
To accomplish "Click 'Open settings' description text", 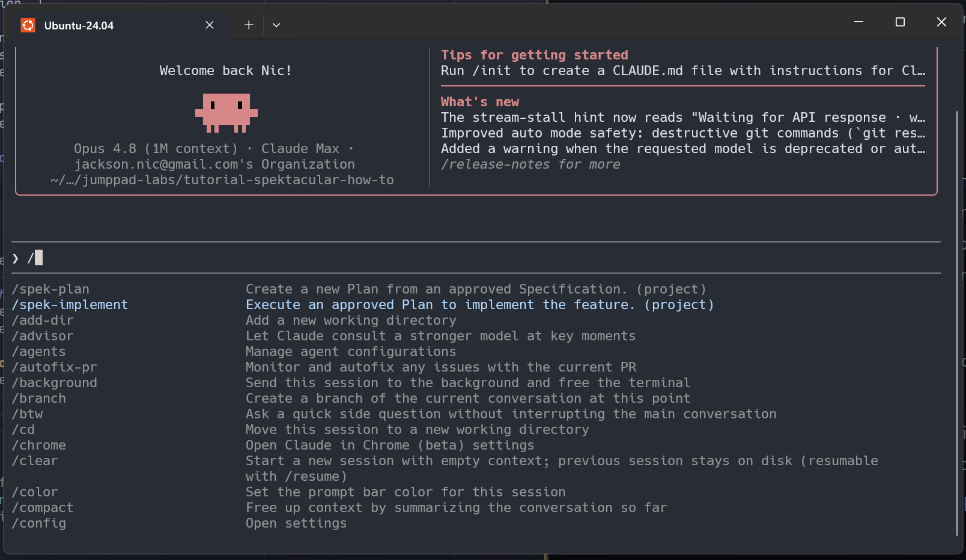I will [x=296, y=523].
